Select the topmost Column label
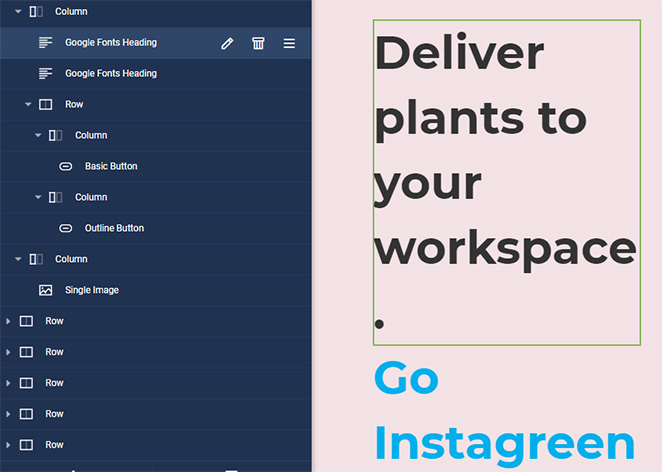The width and height of the screenshot is (662, 472). click(71, 11)
